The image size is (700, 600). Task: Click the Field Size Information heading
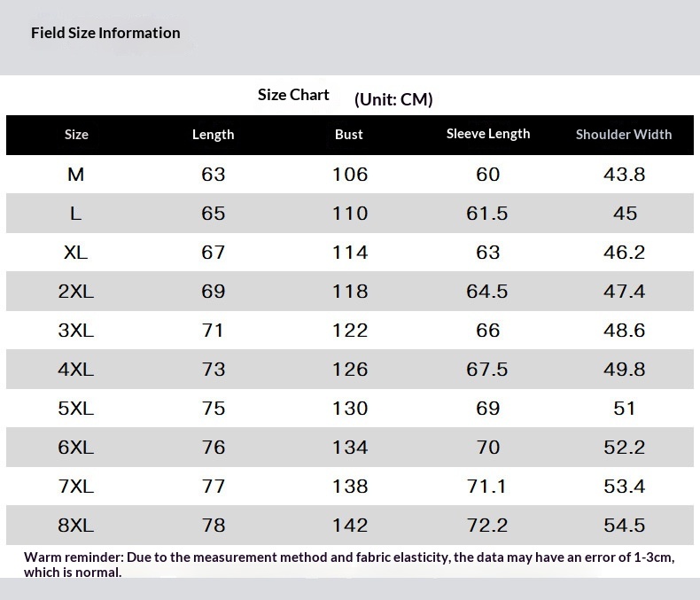click(105, 33)
